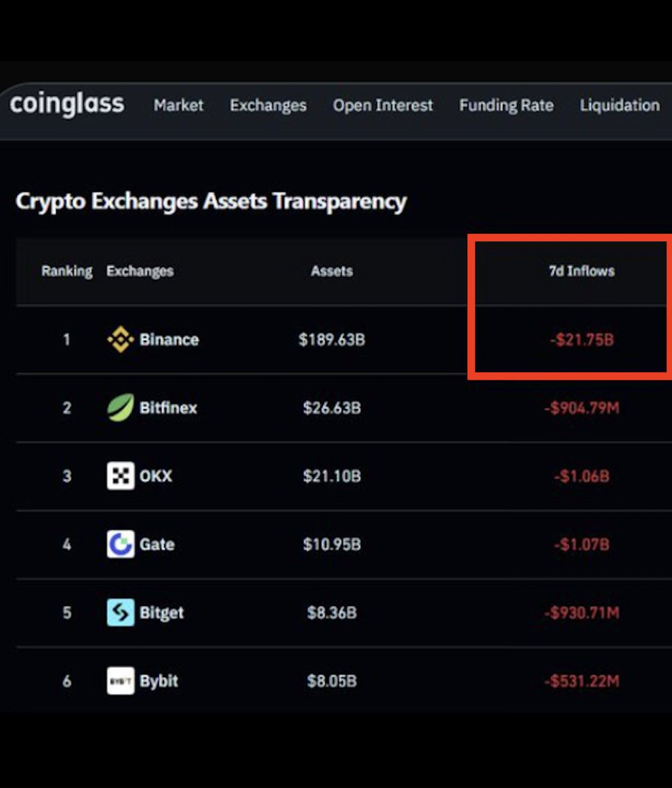Click the Ranking column header

(x=67, y=271)
